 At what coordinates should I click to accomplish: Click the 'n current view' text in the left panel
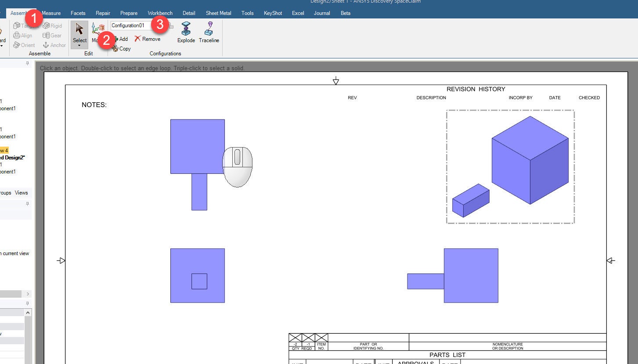click(x=14, y=253)
